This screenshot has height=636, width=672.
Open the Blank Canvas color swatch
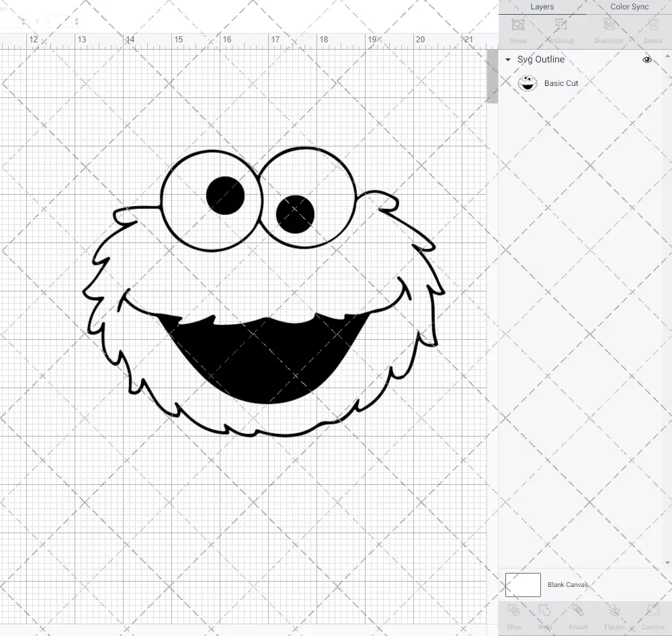click(523, 584)
